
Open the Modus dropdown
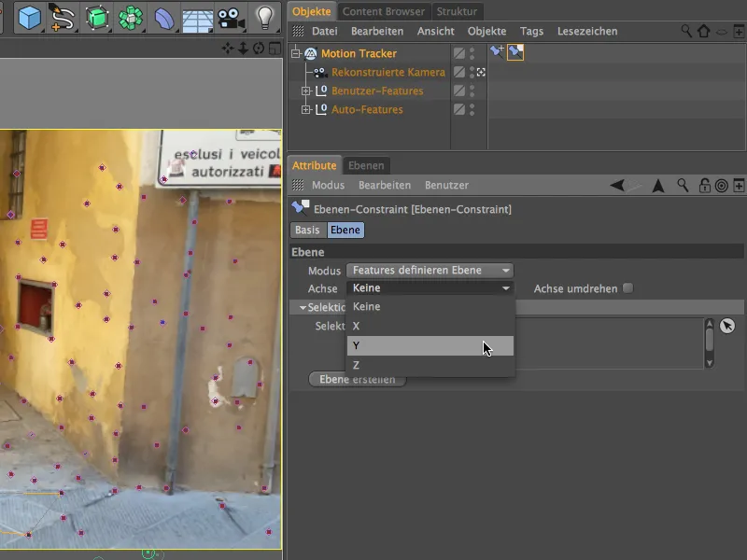pyautogui.click(x=430, y=271)
